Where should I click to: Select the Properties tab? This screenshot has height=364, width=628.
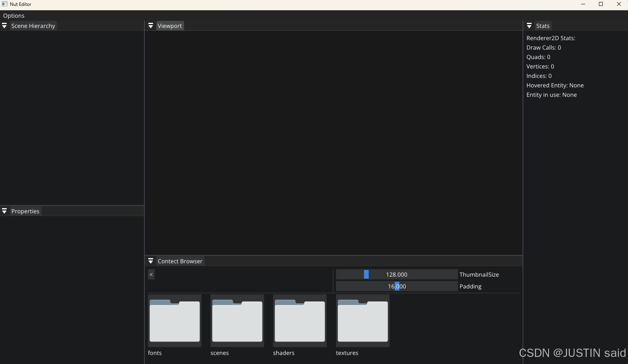pos(25,211)
